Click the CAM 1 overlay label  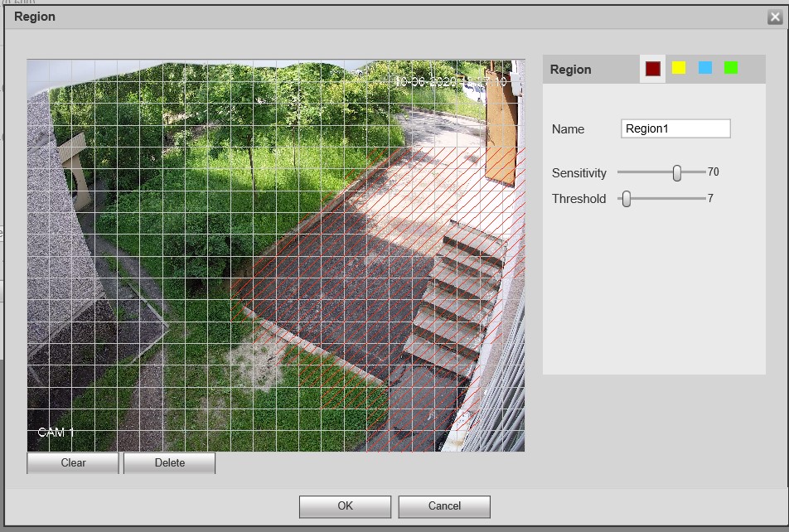(56, 433)
